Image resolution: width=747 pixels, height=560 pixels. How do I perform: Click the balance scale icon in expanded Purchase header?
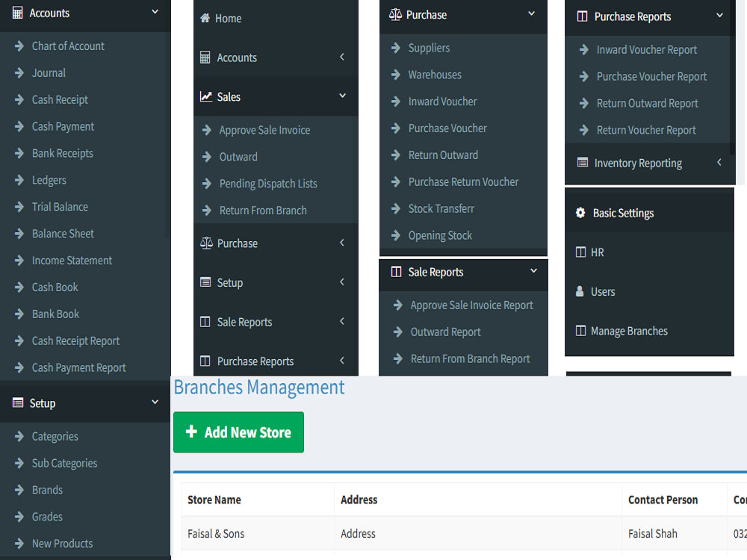(395, 15)
